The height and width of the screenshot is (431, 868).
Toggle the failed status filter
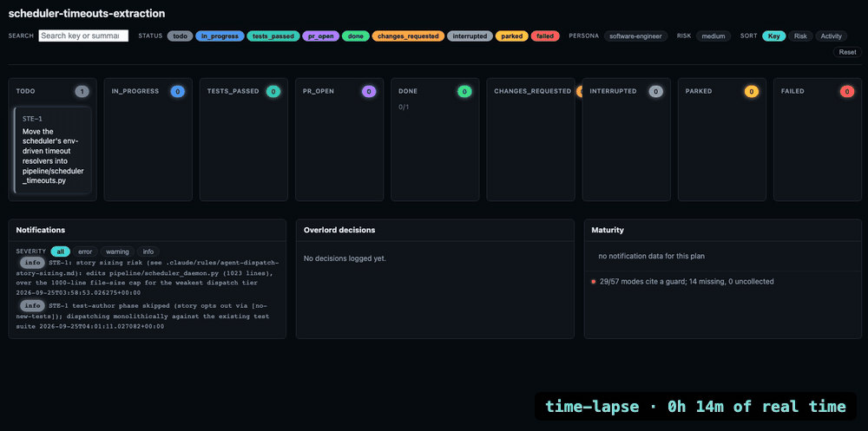(545, 36)
